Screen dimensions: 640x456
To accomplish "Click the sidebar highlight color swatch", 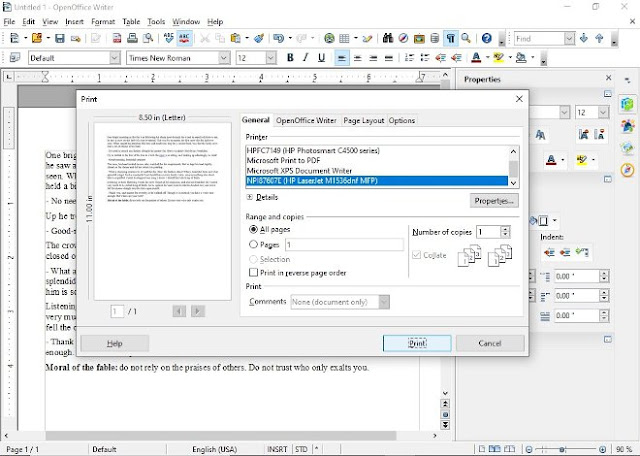I will point(581,160).
